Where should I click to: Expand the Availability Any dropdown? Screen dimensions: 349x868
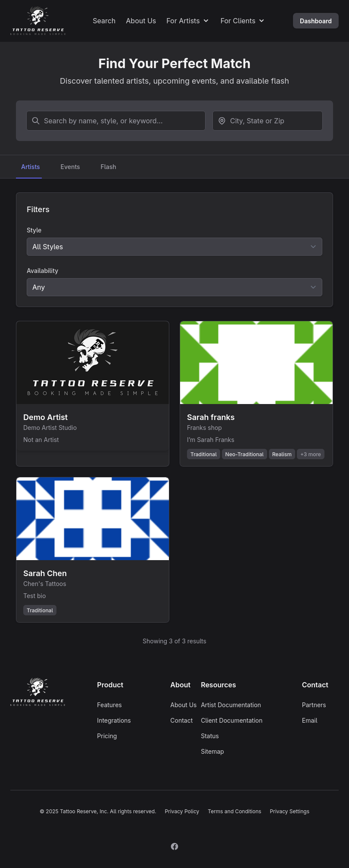(x=174, y=287)
